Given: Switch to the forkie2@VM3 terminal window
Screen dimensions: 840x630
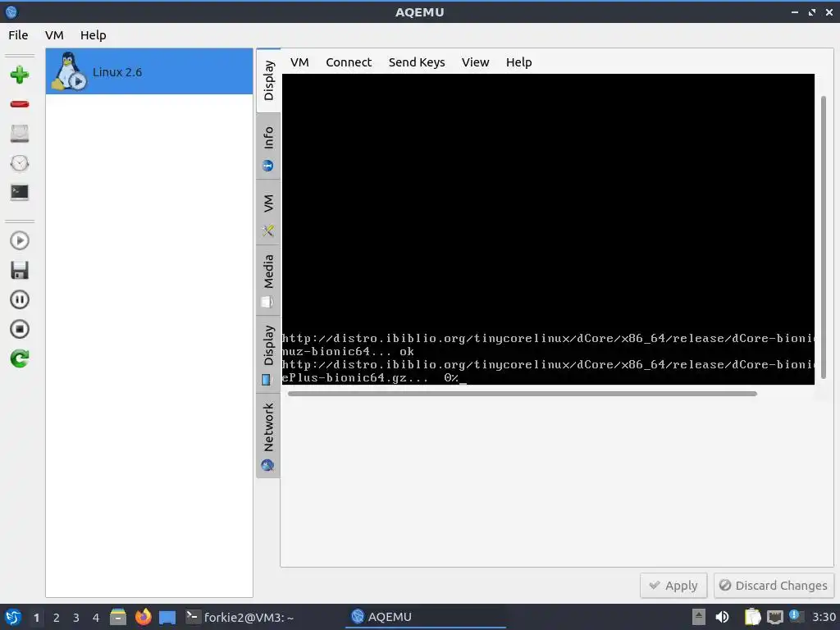Looking at the screenshot, I should [x=240, y=617].
